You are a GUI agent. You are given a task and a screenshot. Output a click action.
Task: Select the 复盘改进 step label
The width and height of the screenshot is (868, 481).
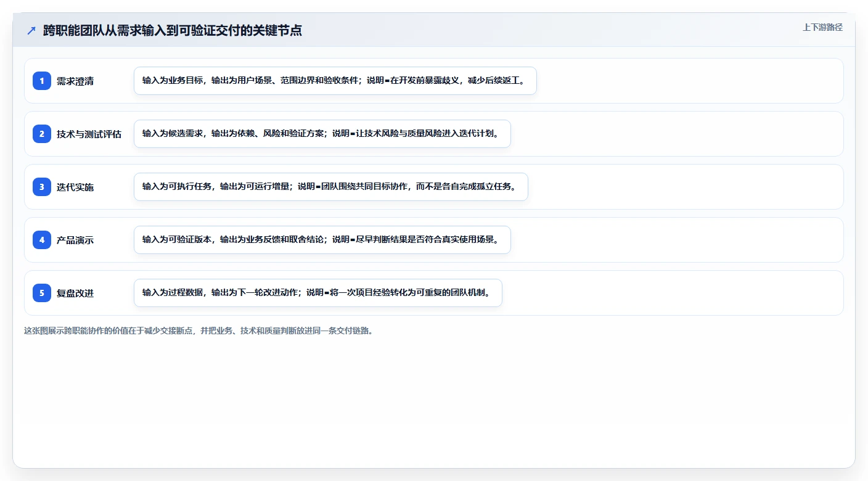(75, 293)
